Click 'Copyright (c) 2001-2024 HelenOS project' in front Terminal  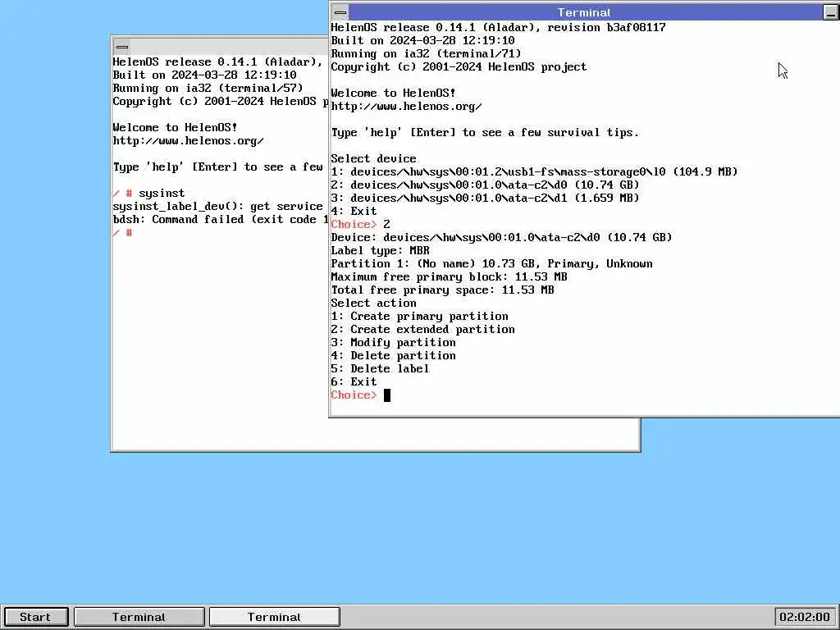pos(459,67)
